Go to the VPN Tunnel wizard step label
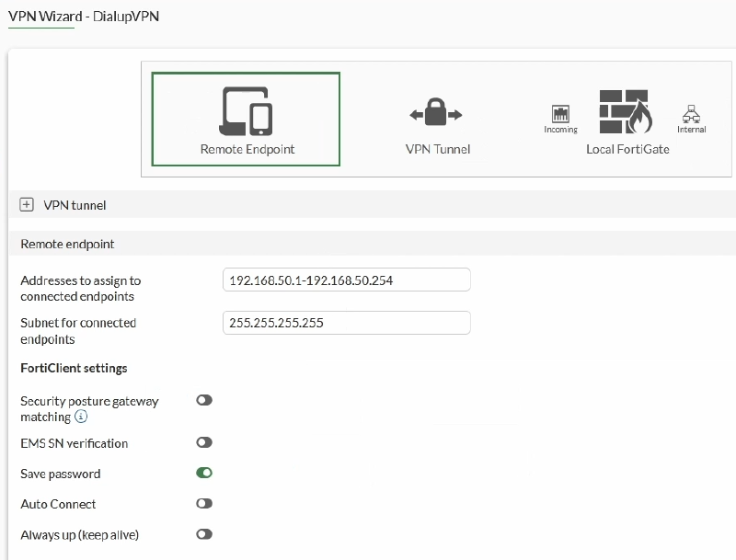The width and height of the screenshot is (736, 560). pyautogui.click(x=438, y=149)
